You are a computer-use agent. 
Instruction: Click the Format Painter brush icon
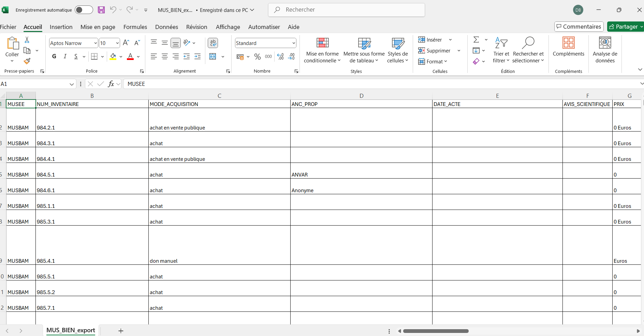[x=27, y=61]
